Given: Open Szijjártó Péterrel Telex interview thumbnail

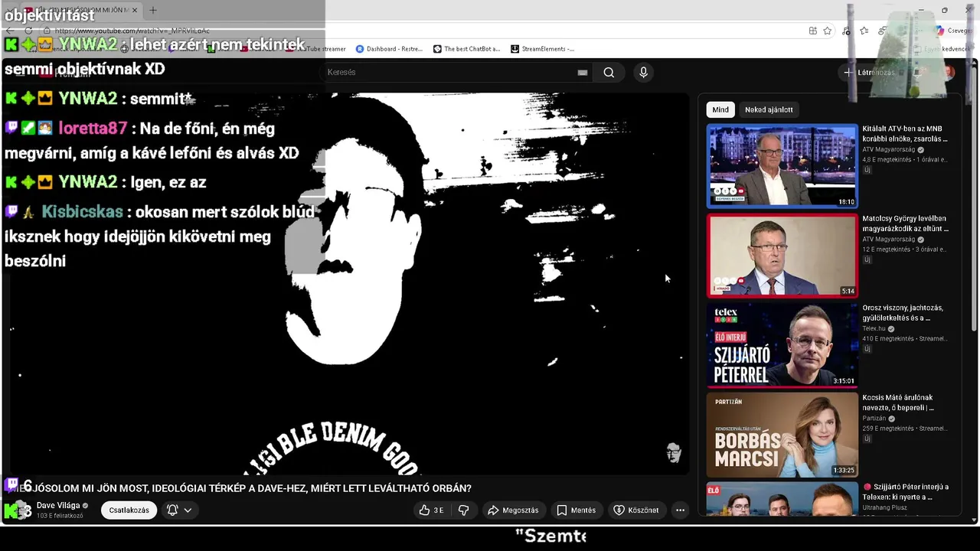Looking at the screenshot, I should 782,344.
